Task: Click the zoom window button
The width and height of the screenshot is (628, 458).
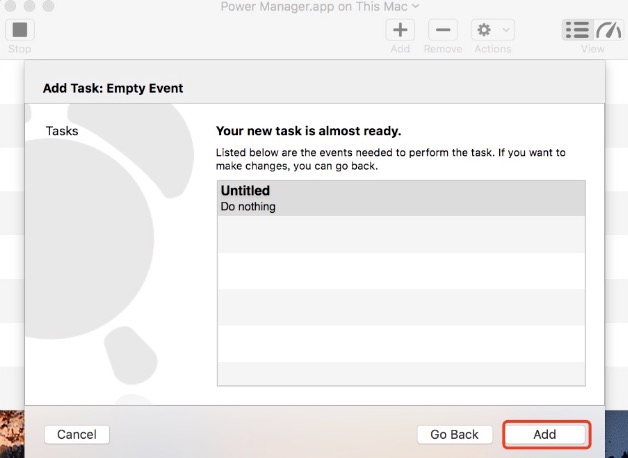Action: pos(47,7)
